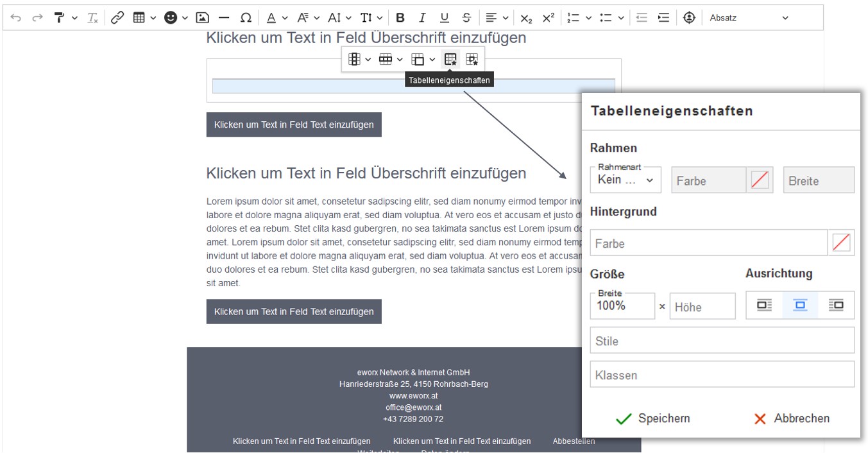Screen dimensions: 868x453
Task: Click the Abbestellen link in footer
Action: (x=574, y=441)
